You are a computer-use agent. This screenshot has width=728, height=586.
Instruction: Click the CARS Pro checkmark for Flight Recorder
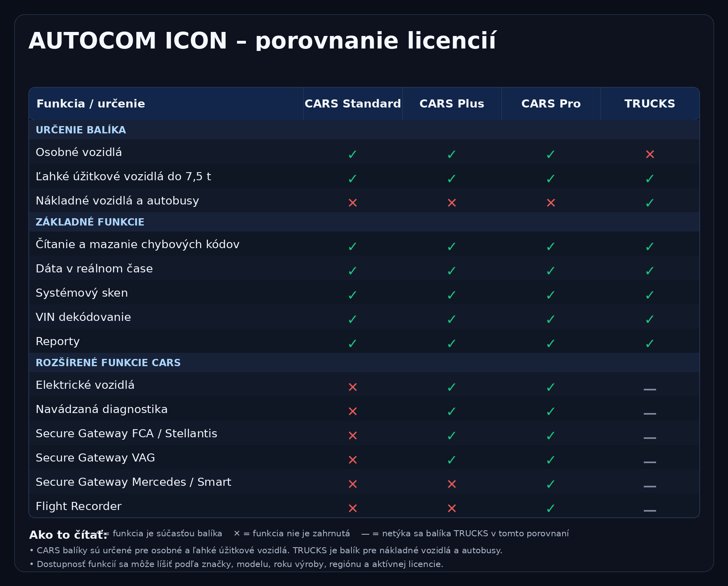click(551, 508)
